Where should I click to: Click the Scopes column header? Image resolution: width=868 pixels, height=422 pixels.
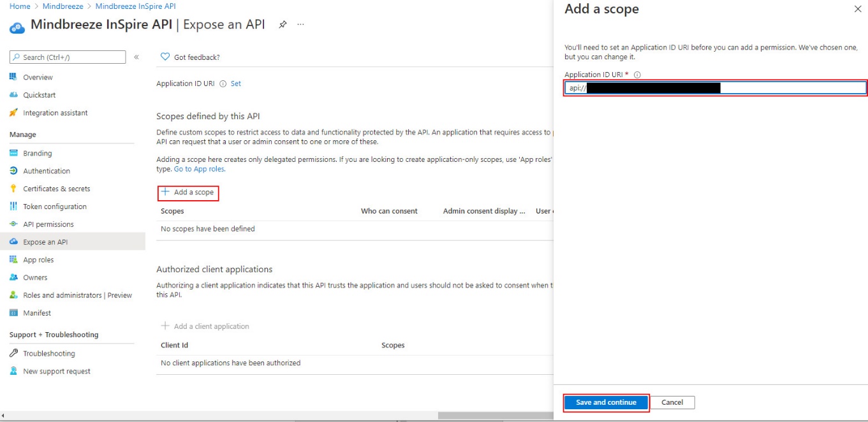[172, 211]
